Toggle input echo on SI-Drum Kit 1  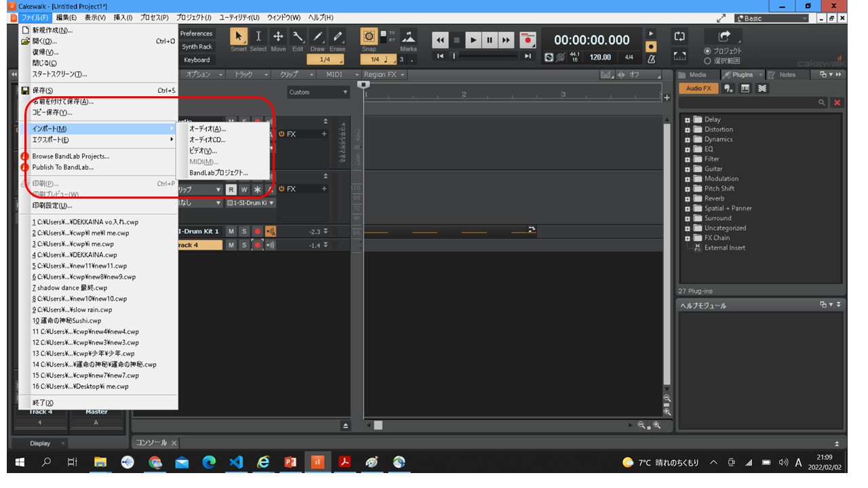point(271,232)
